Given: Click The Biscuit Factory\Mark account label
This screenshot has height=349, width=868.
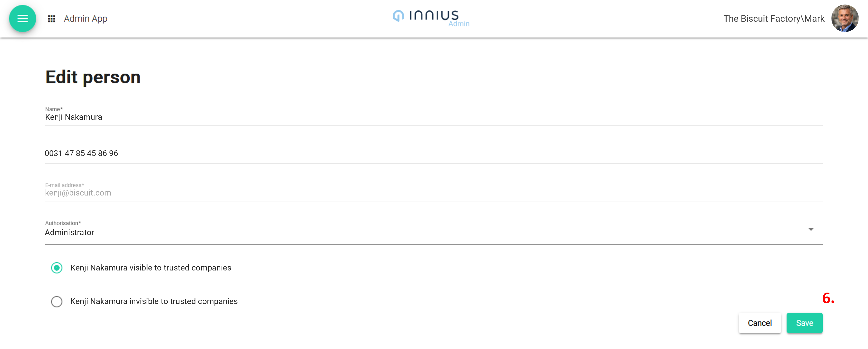Looking at the screenshot, I should 774,19.
